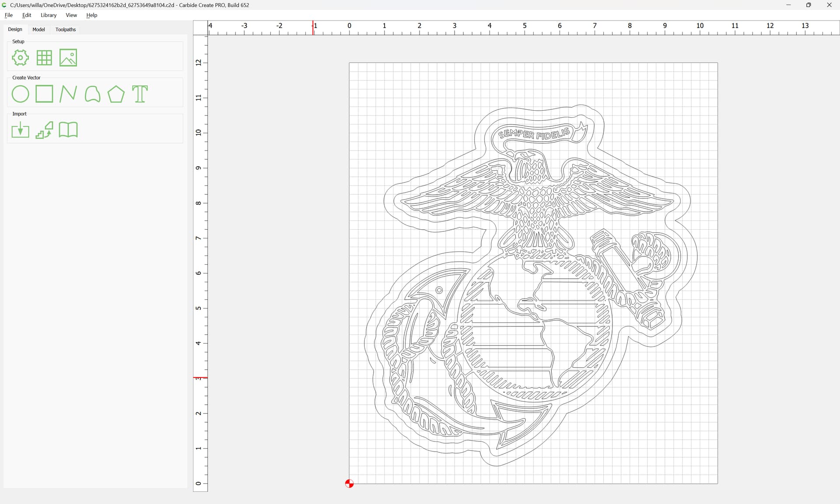Viewport: 840px width, 504px height.
Task: Click the background image icon in Setup
Action: (68, 58)
